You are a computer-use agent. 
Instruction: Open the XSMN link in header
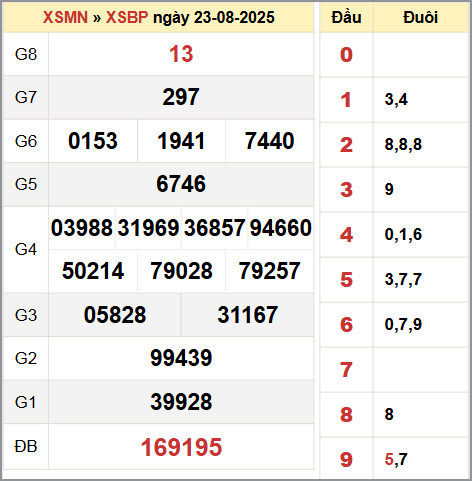65,17
